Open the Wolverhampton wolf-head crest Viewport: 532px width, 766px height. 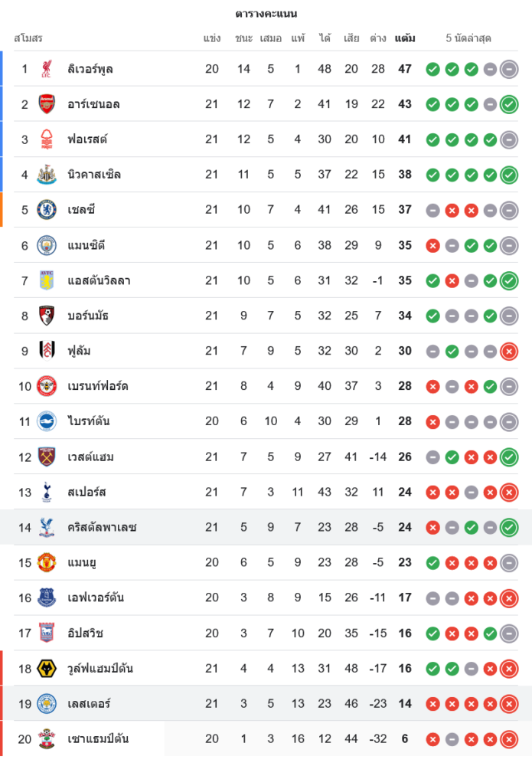point(47,669)
